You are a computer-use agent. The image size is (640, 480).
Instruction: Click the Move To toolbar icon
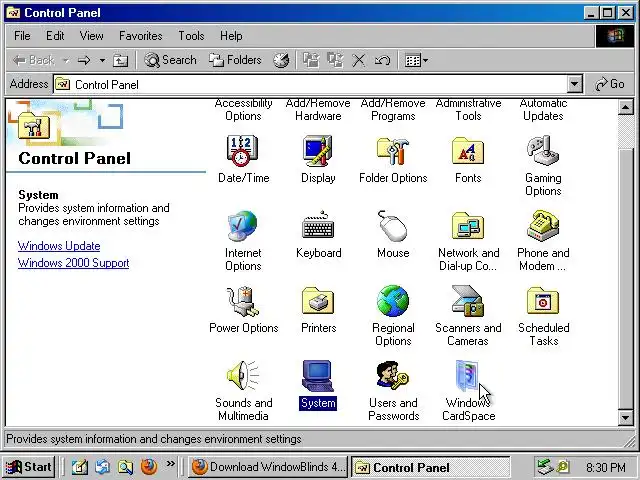pyautogui.click(x=311, y=60)
